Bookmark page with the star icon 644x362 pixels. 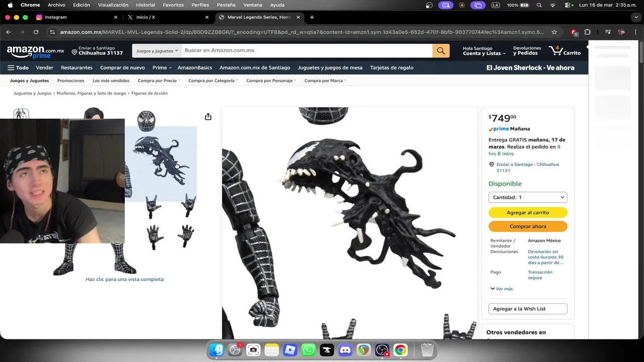(x=554, y=32)
